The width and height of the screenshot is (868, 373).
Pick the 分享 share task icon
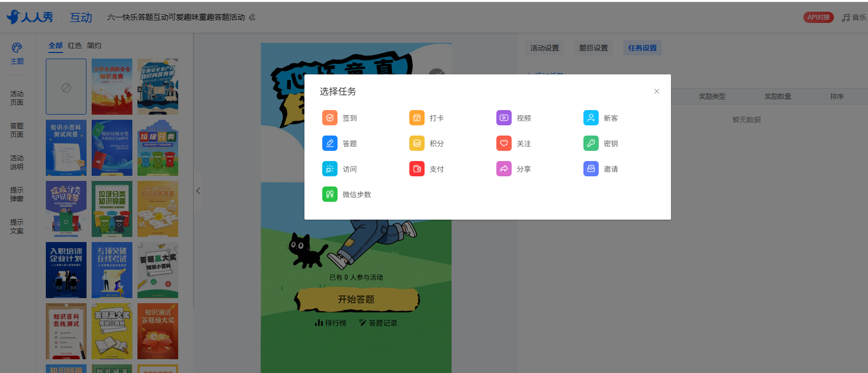504,169
